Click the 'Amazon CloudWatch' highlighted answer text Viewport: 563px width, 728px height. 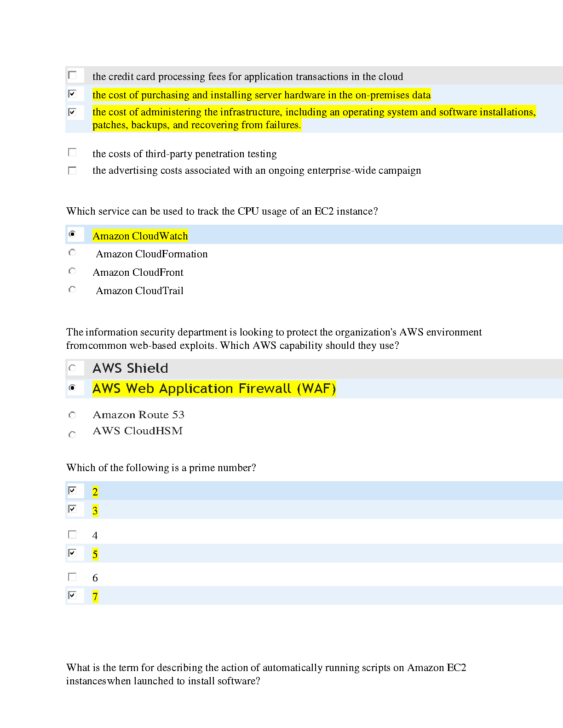coord(140,236)
